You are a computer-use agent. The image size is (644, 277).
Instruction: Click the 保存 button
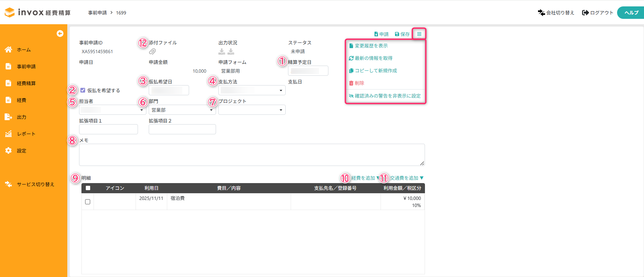[402, 34]
